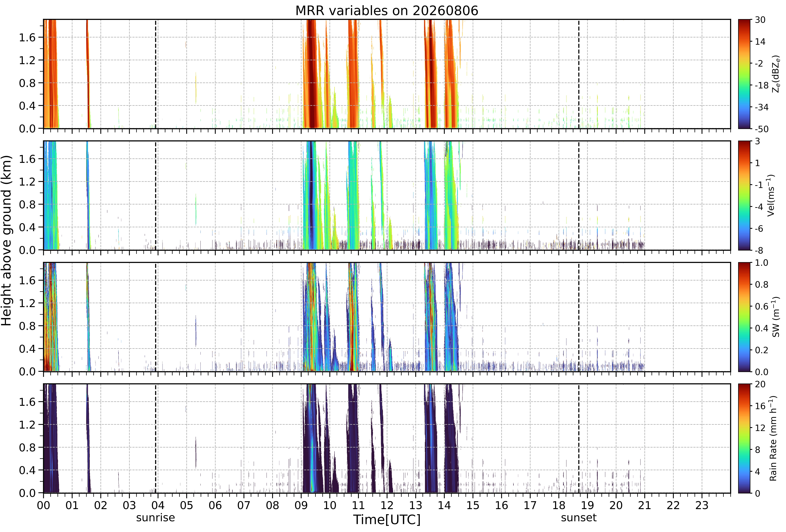Screen dimensions: 786x532
Task: Click the '0.4' height tick in rain rate panel
Action: pyautogui.click(x=27, y=470)
